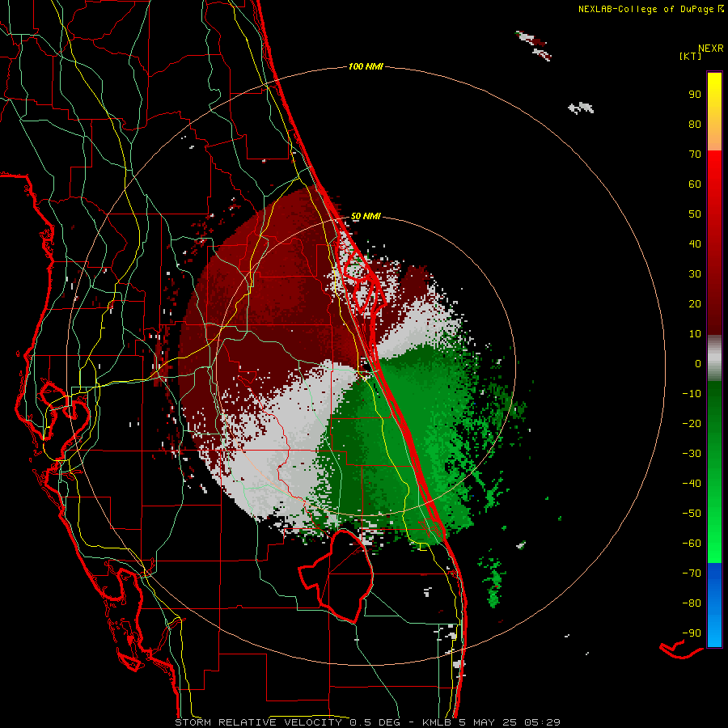Click the 10 value on the velocity scale
This screenshot has width=728, height=728.
[x=695, y=334]
